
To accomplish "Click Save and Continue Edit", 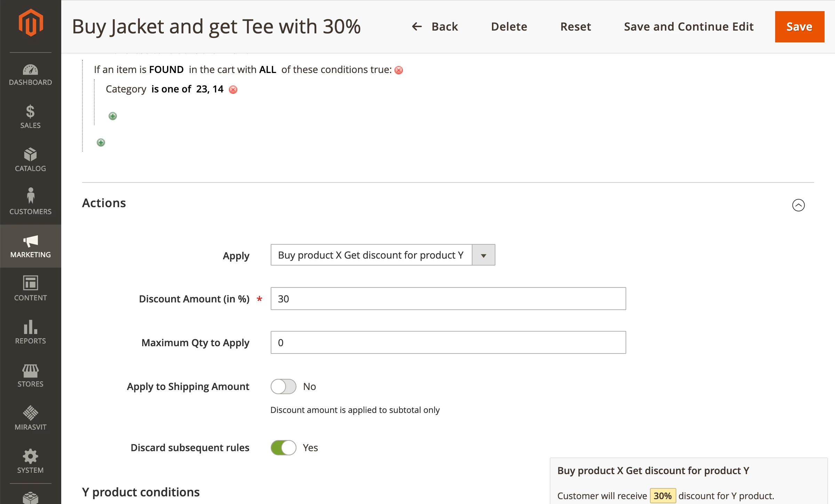I will click(689, 27).
